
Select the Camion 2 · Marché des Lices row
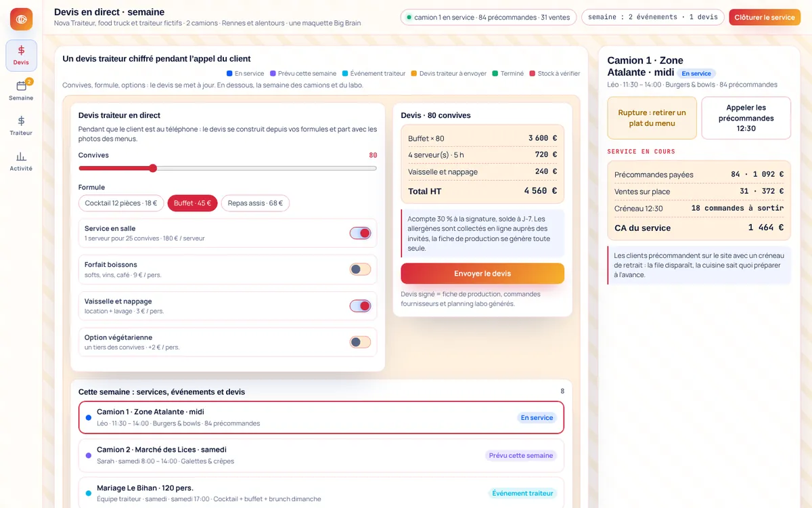321,455
